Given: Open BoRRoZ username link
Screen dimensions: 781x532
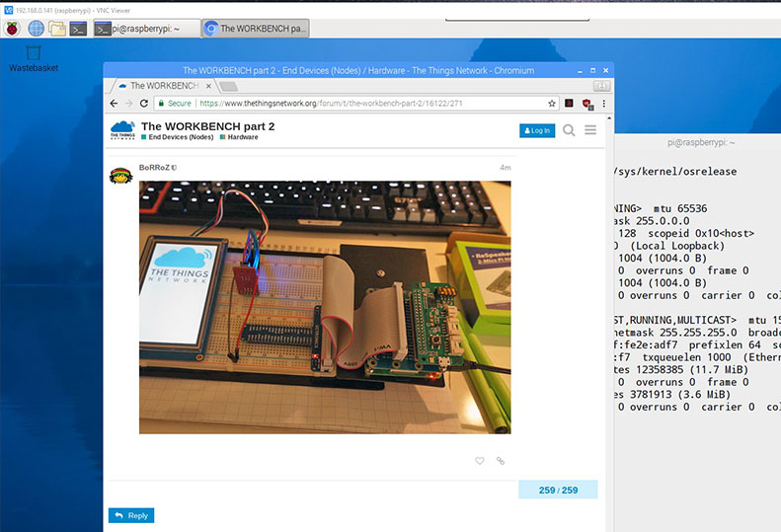Looking at the screenshot, I should coord(154,168).
